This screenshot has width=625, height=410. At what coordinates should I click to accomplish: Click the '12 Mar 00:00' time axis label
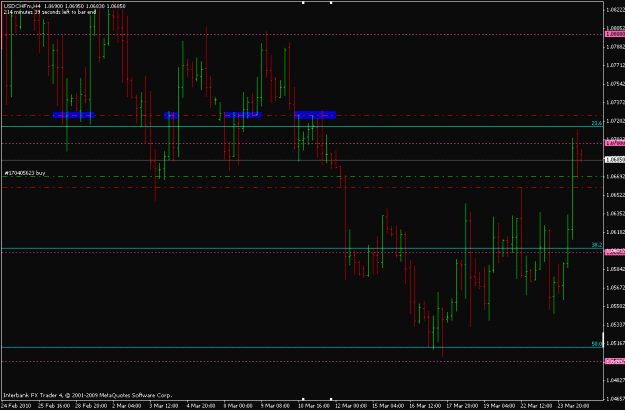350,406
